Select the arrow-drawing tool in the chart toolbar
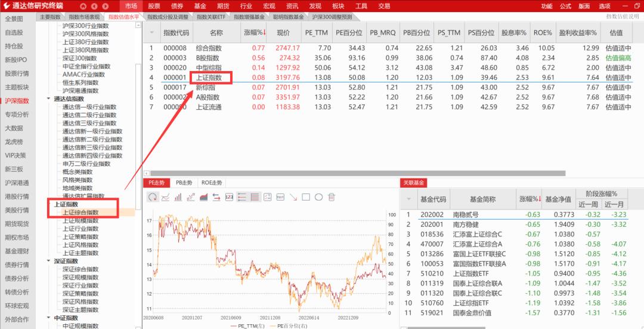The image size is (644, 329). 293,198
